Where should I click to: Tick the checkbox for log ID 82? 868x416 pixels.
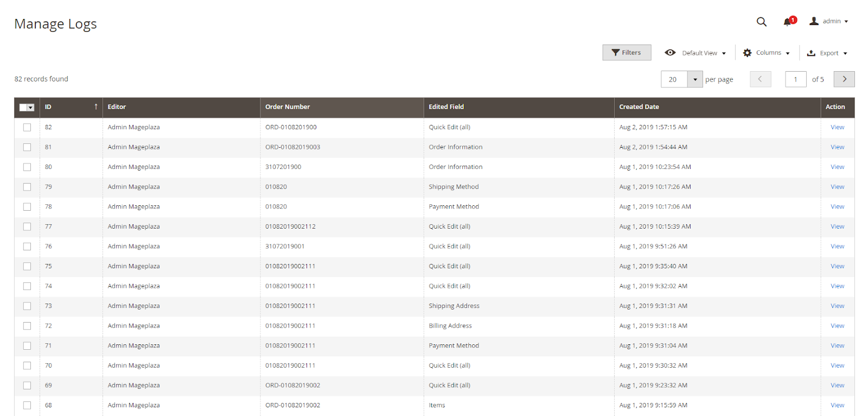27,128
